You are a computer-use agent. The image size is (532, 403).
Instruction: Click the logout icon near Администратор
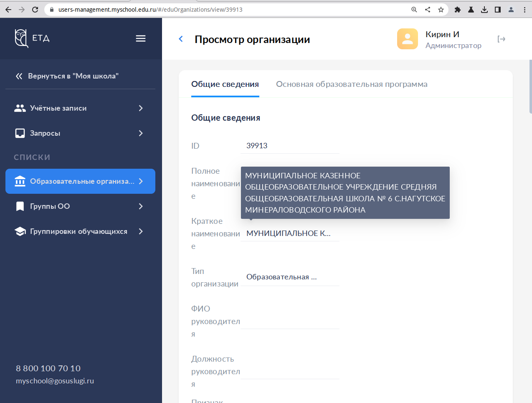[x=502, y=39]
